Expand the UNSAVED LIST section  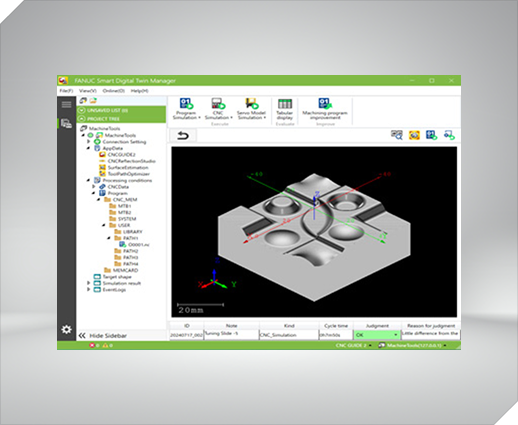pos(82,110)
